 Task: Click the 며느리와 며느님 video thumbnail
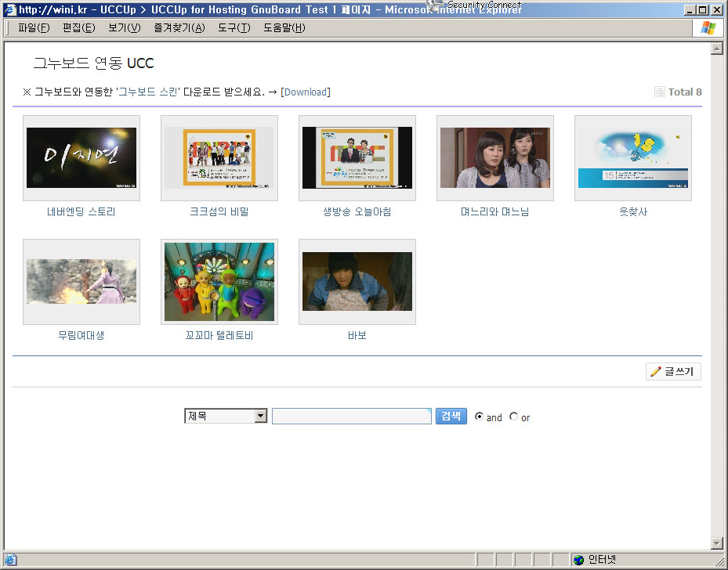495,158
